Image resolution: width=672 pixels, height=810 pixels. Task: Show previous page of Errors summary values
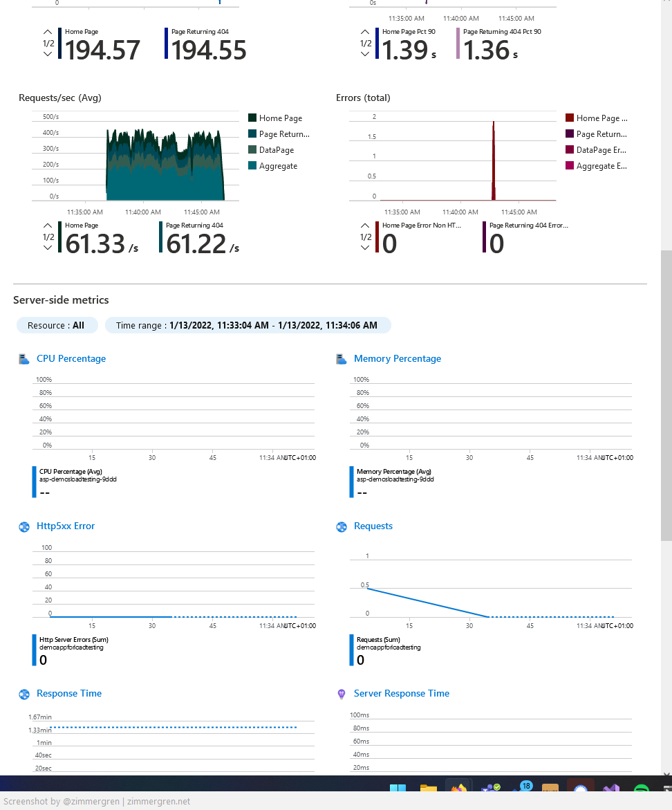click(365, 225)
